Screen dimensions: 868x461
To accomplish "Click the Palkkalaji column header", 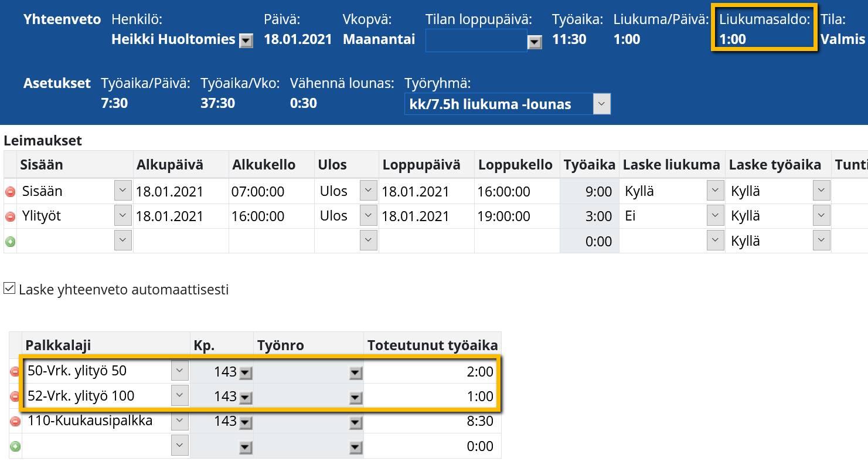I will coord(58,345).
